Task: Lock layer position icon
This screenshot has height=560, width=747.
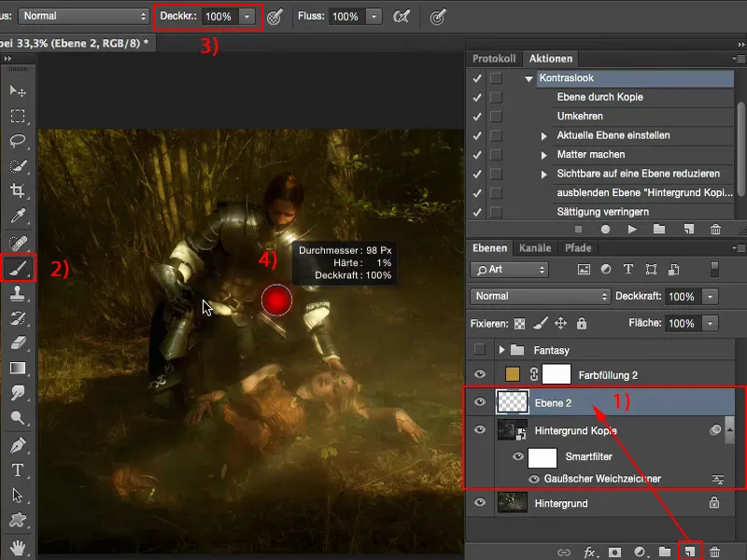Action: (561, 323)
